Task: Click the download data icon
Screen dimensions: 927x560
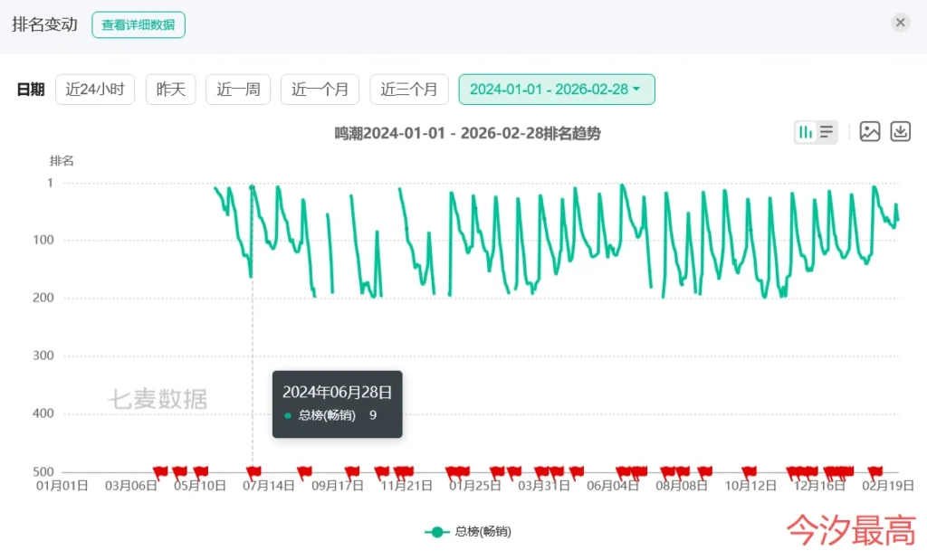Action: (x=900, y=132)
